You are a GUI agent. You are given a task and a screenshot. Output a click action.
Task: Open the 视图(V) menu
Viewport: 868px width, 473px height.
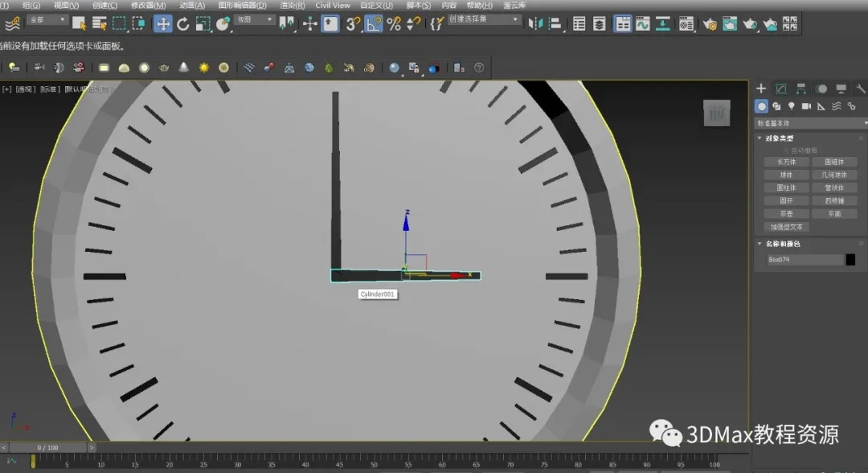pyautogui.click(x=66, y=5)
